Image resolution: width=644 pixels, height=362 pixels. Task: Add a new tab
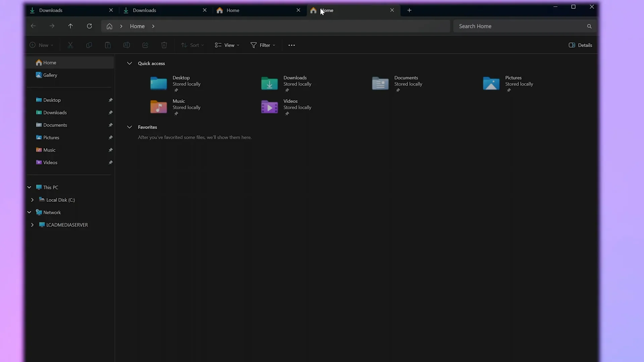pos(409,10)
